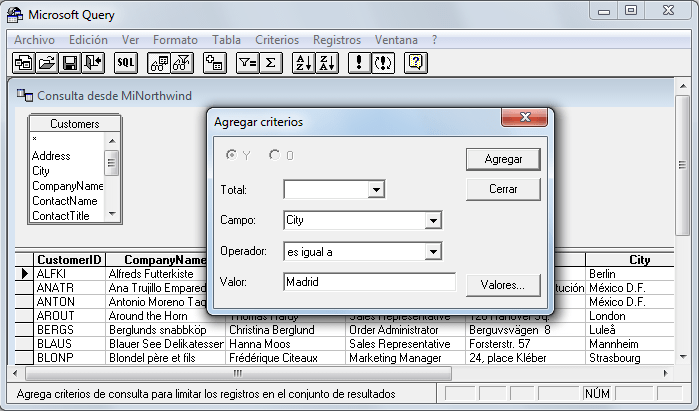Click the horizontal scrollbar right arrow
This screenshot has height=411, width=699.
[x=666, y=373]
